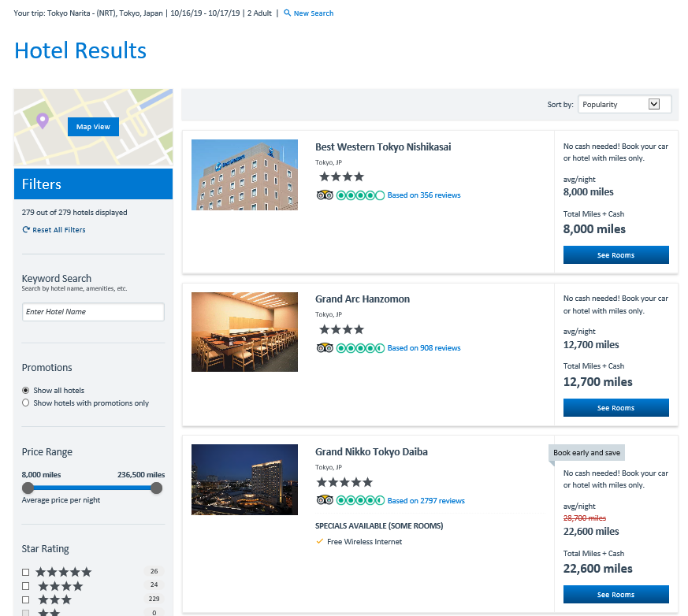Open Grand Arc Hanzomon hotel title
688x616 pixels.
[x=363, y=299]
